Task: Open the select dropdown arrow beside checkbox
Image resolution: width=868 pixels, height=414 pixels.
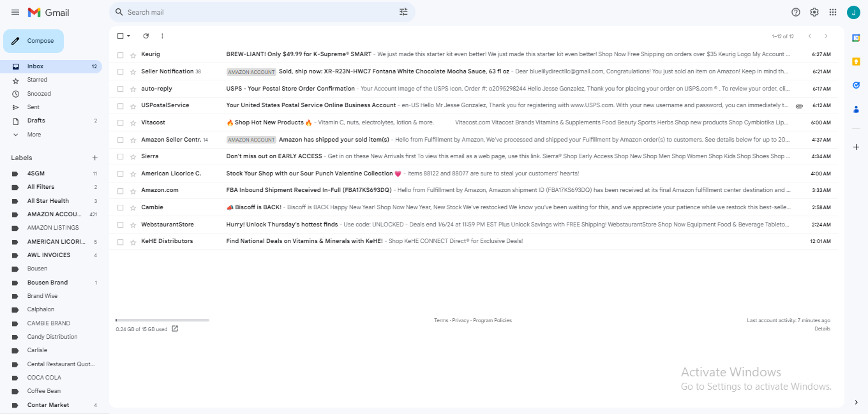Action: [129, 36]
